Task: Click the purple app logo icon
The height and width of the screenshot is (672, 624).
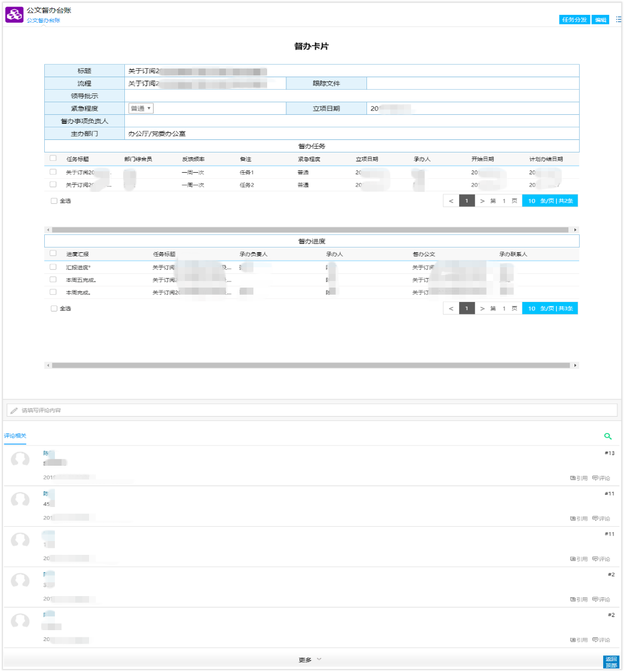Action: coord(14,14)
